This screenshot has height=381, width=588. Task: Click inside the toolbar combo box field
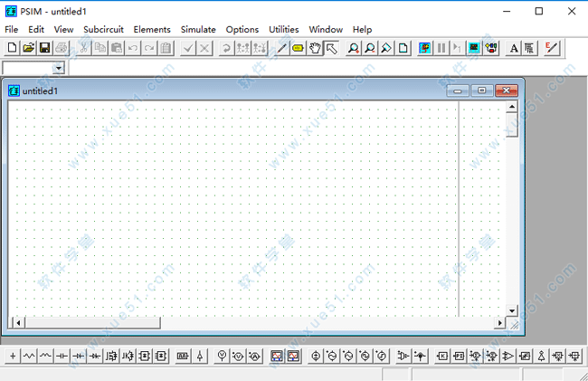tap(28, 68)
